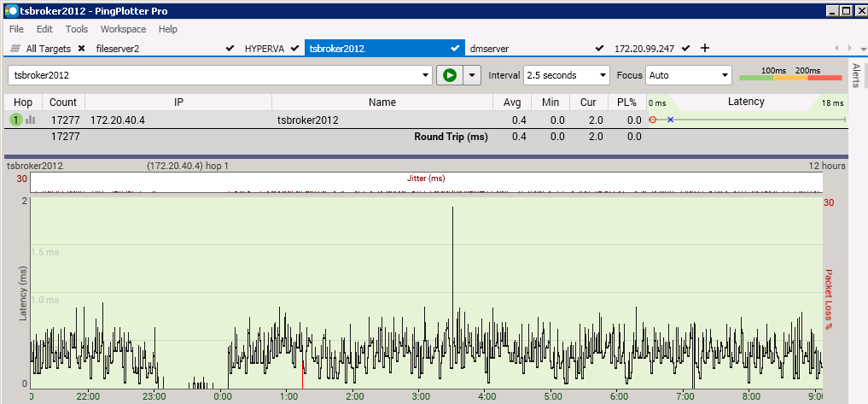Click the red circle minimum latency marker
This screenshot has height=404, width=868.
pos(653,120)
